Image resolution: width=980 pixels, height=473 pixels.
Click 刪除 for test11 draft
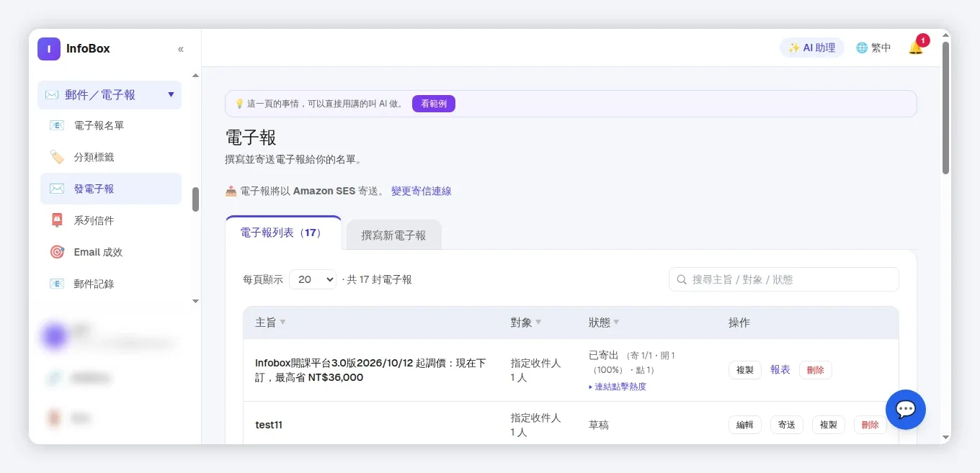(870, 425)
